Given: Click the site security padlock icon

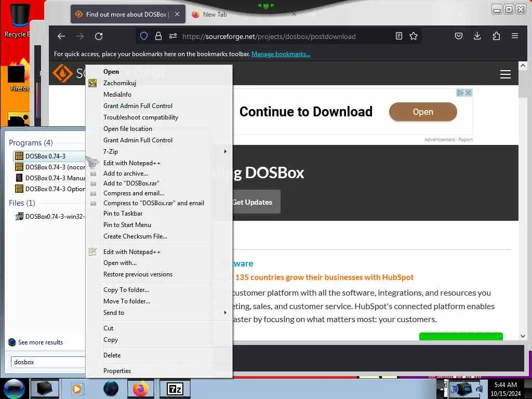Looking at the screenshot, I should coord(158,36).
